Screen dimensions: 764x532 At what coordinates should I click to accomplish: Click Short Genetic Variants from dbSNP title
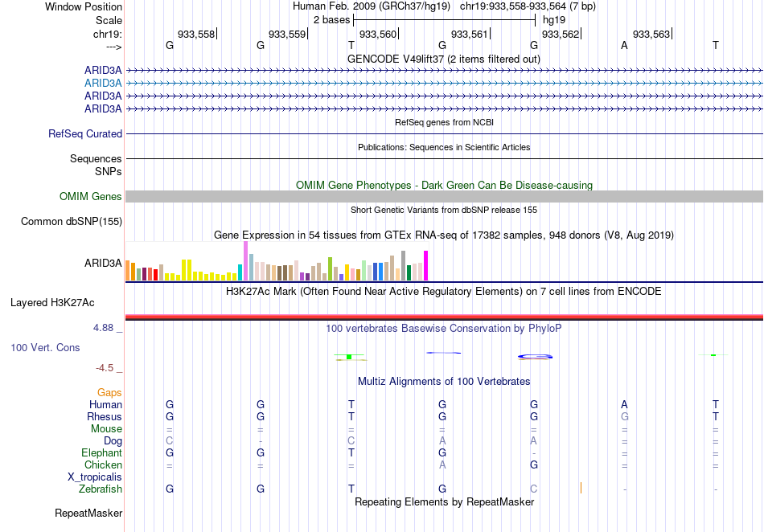pyautogui.click(x=444, y=211)
